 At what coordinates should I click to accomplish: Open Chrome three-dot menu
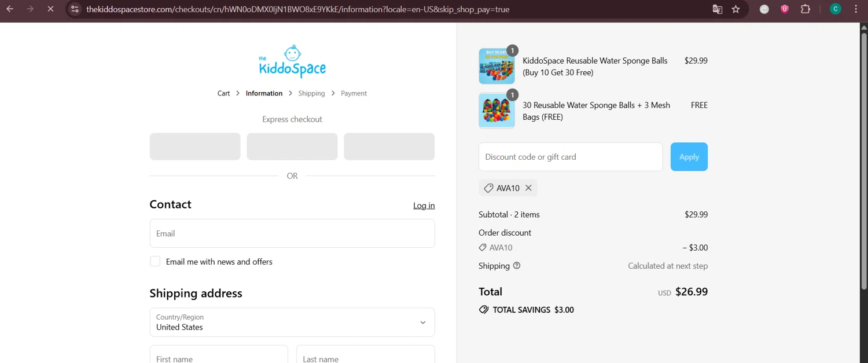coord(856,9)
